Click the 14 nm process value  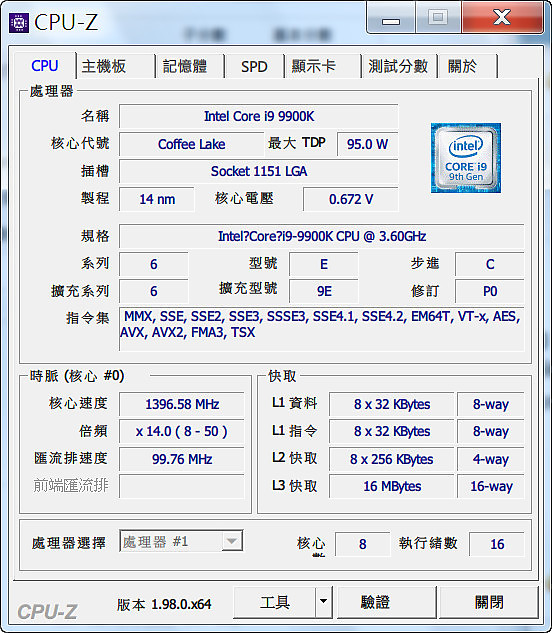point(157,199)
